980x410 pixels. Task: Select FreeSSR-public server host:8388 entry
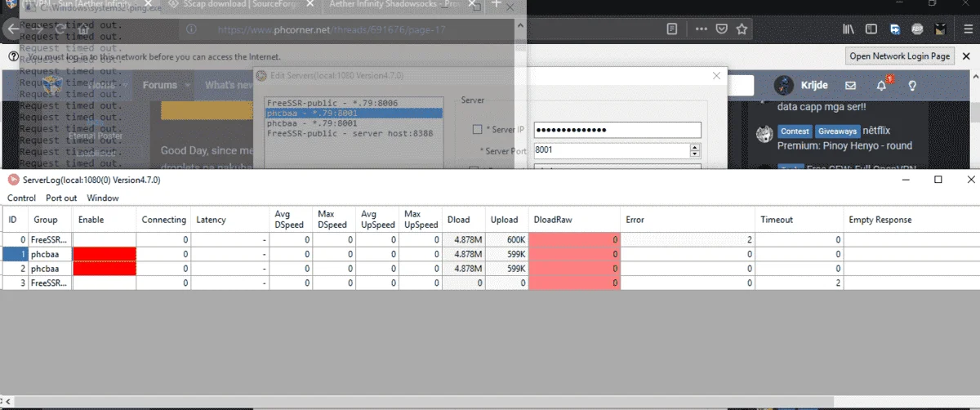coord(354,132)
